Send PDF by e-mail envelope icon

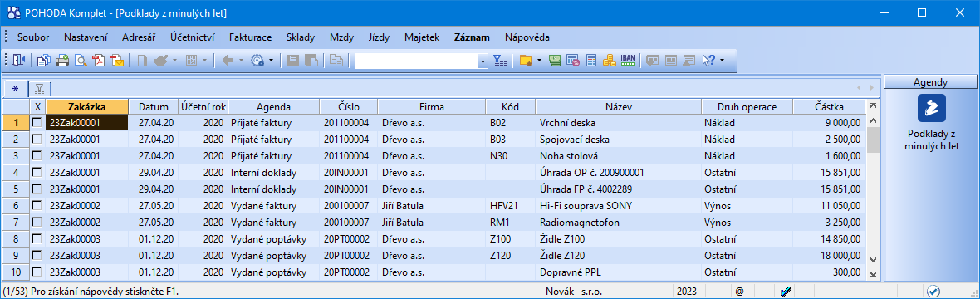point(117,61)
